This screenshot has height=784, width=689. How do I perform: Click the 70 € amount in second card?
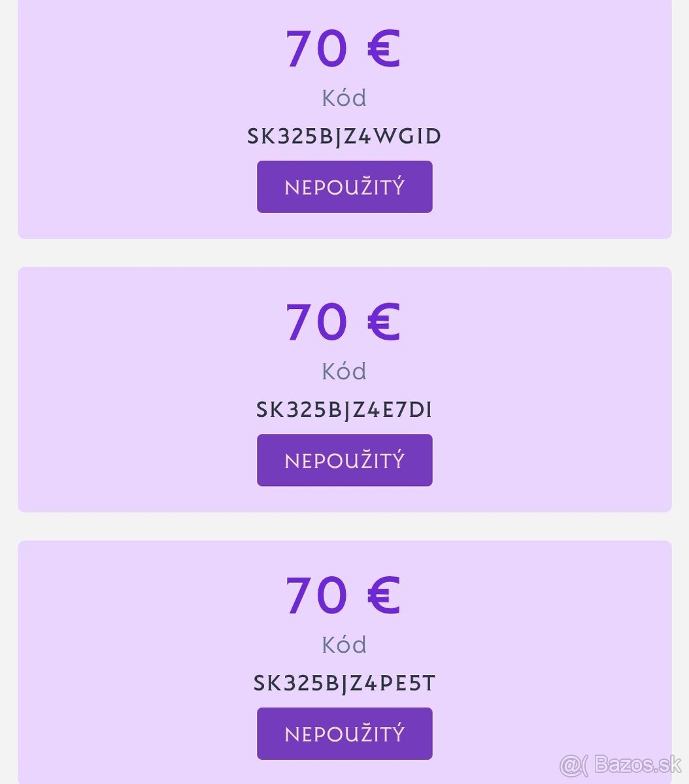[x=343, y=322]
